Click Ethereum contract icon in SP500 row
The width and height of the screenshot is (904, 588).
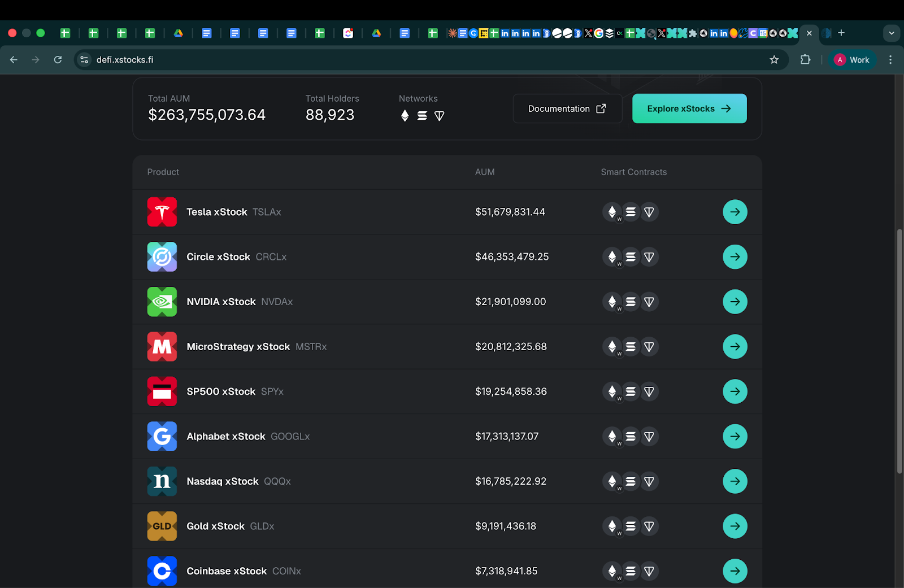point(612,391)
